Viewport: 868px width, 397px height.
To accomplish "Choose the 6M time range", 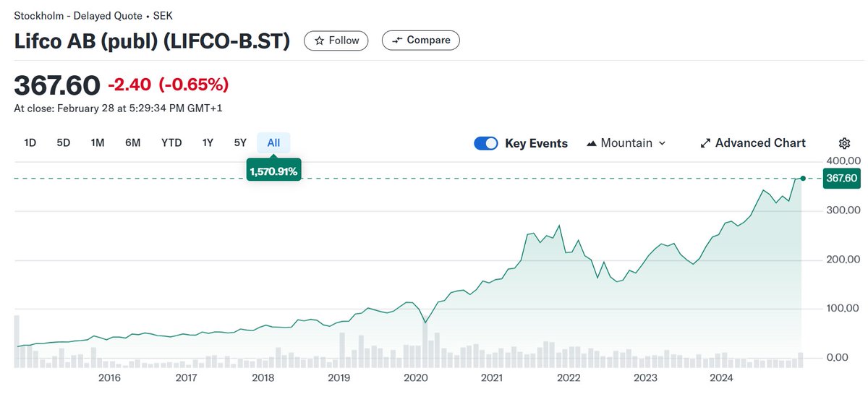I will [133, 143].
